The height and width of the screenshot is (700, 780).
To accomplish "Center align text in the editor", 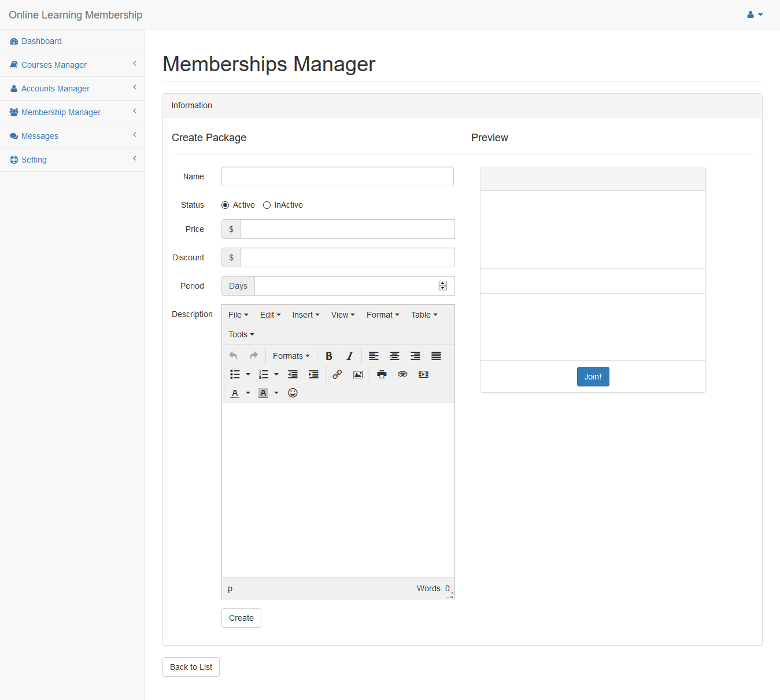I will [x=394, y=356].
